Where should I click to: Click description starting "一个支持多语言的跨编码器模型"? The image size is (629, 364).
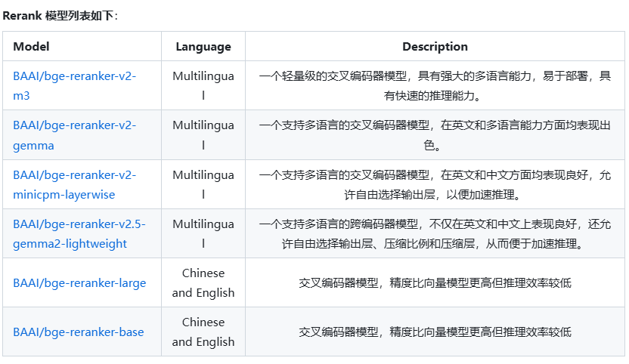pos(435,233)
